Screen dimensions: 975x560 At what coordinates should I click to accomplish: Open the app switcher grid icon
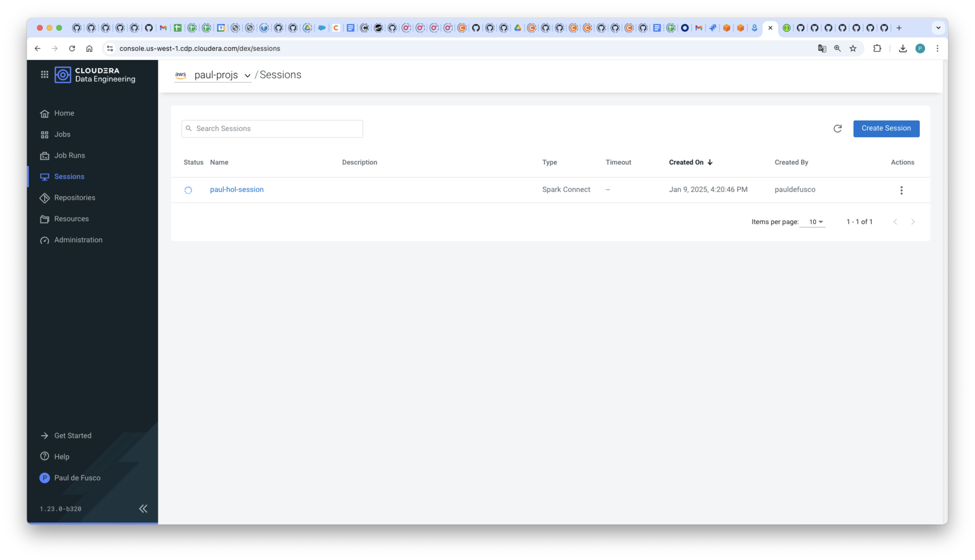44,74
